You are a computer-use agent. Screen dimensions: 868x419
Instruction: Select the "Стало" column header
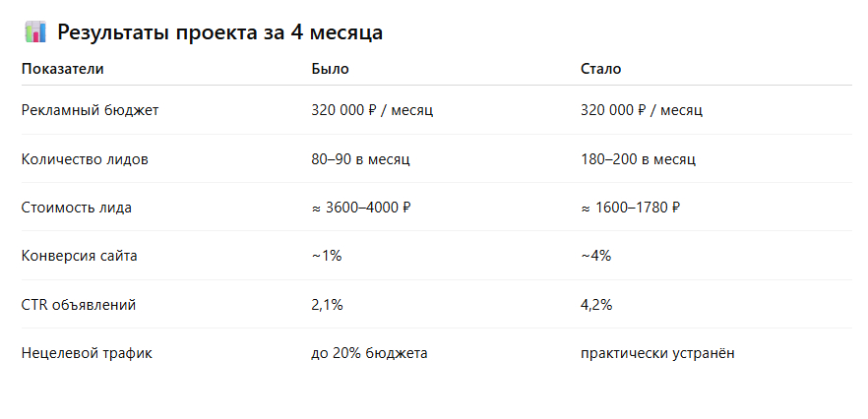pos(600,69)
